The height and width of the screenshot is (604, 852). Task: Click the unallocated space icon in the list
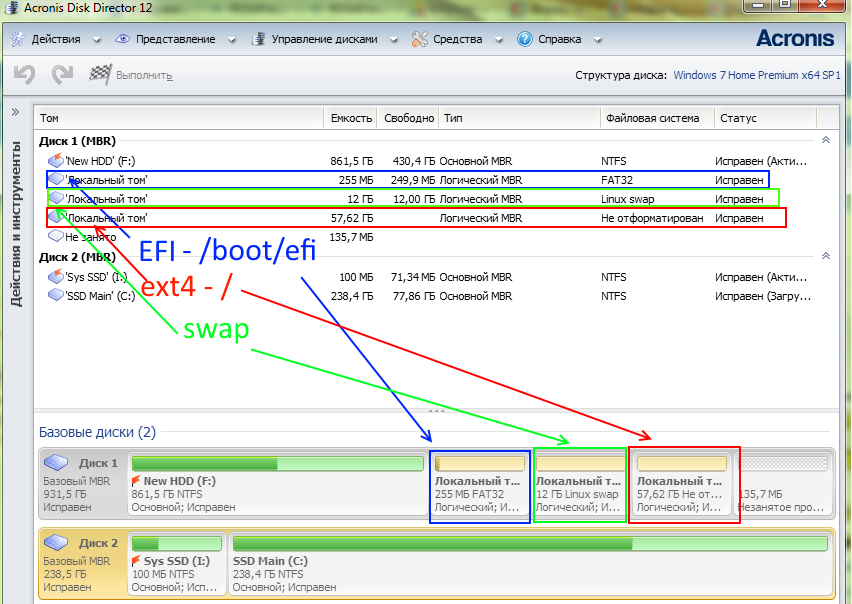55,236
